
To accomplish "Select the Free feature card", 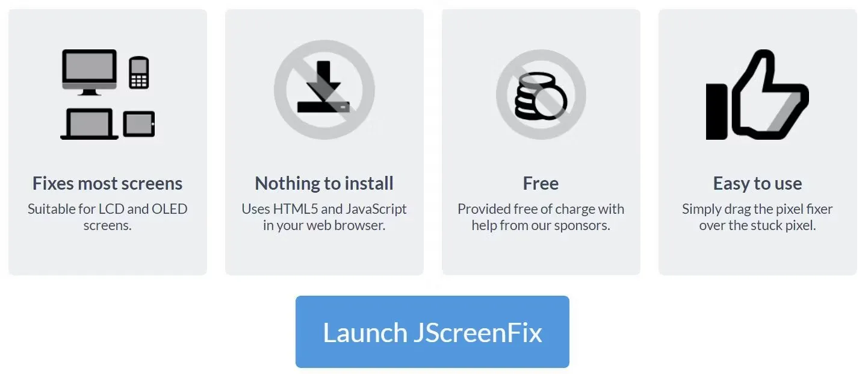I will [541, 142].
